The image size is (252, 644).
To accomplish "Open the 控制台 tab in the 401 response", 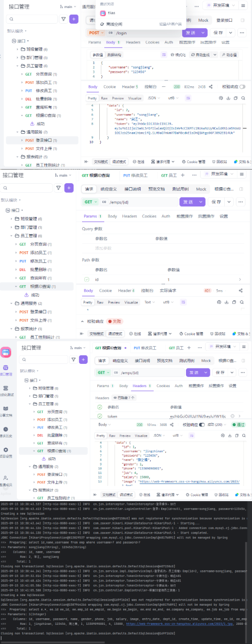I will coord(147,291).
